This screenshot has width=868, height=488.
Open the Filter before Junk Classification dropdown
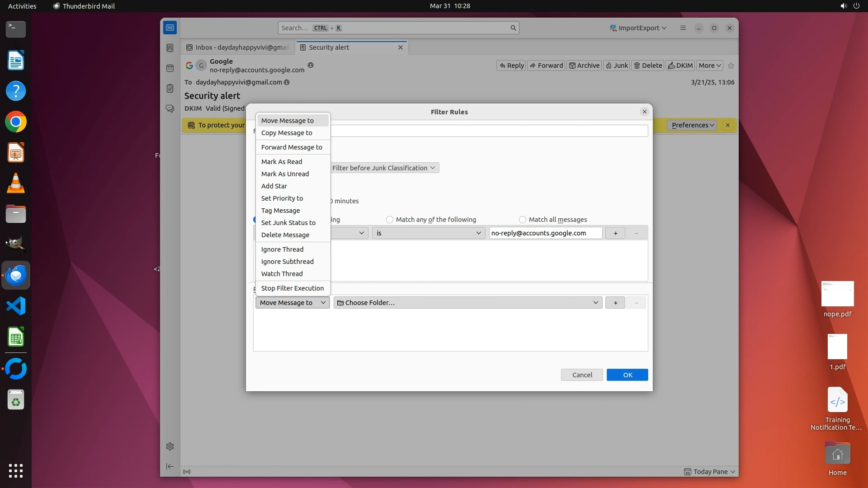click(383, 168)
